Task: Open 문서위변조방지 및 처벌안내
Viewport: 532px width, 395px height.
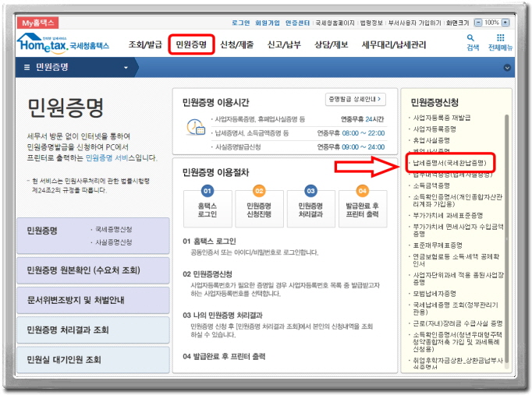Action: [93, 300]
